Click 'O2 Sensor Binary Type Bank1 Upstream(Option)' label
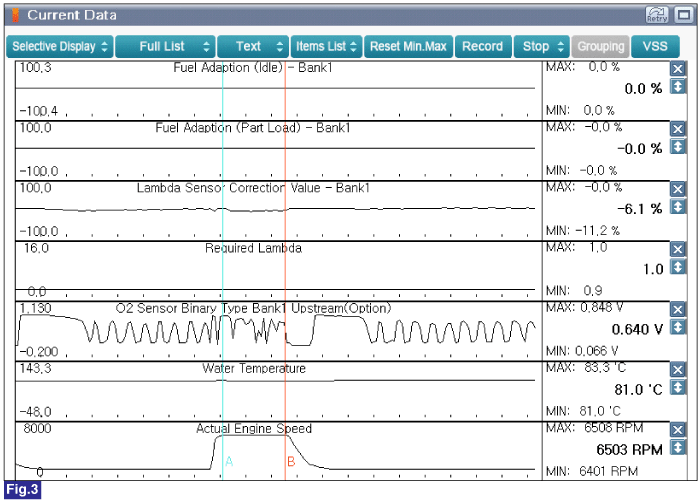700x502 pixels. point(253,309)
